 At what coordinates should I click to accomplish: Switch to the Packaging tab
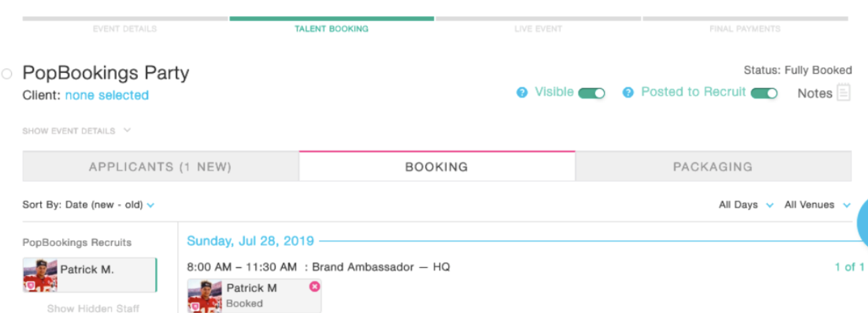tap(713, 166)
